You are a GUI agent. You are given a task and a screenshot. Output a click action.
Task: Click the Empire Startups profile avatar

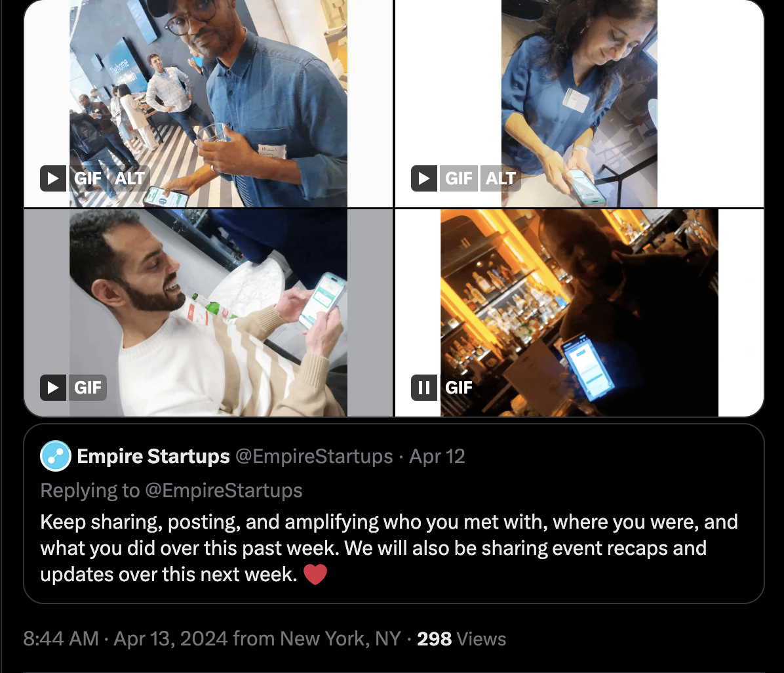pyautogui.click(x=56, y=456)
